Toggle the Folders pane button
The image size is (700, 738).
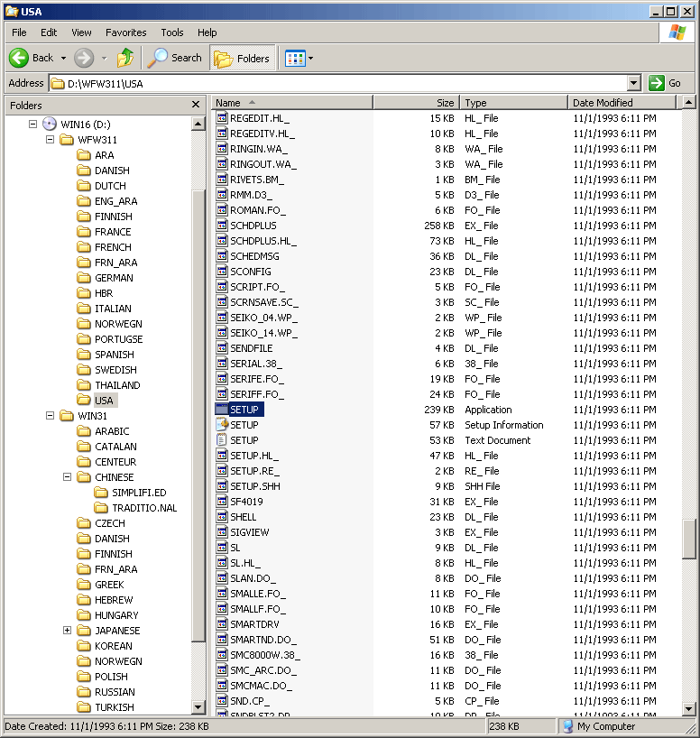tap(243, 59)
